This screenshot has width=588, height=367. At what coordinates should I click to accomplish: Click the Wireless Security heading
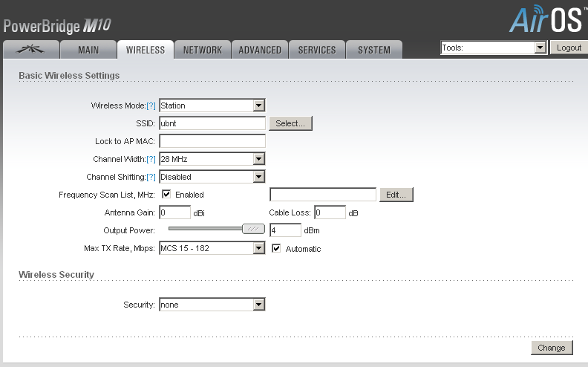pyautogui.click(x=56, y=274)
